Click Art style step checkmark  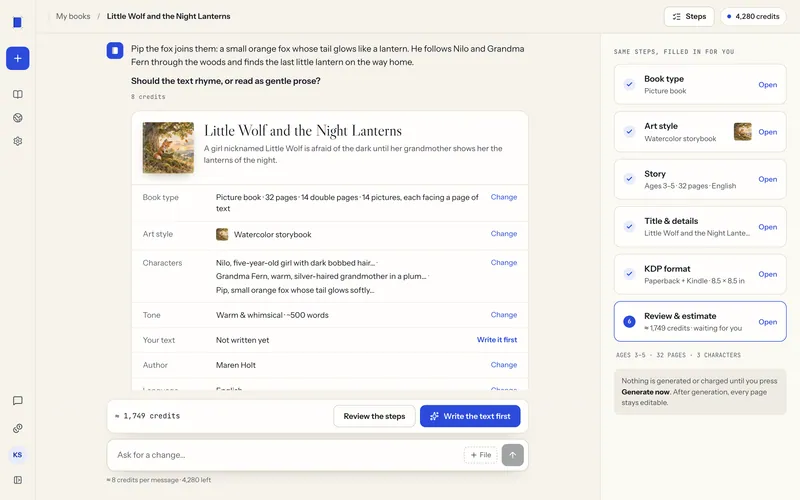(629, 132)
